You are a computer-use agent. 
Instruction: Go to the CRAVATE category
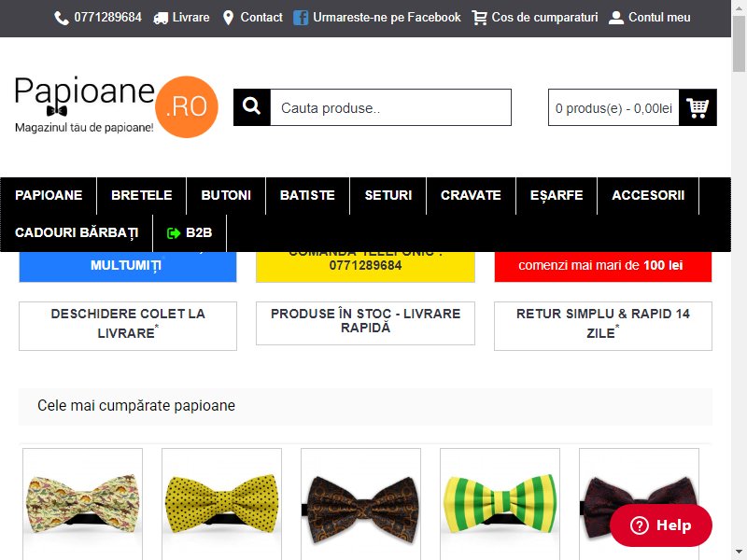coord(471,195)
